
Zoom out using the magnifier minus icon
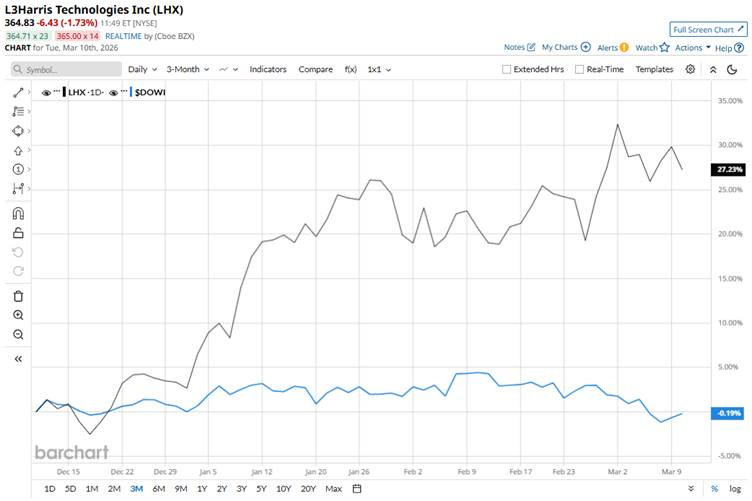click(18, 334)
